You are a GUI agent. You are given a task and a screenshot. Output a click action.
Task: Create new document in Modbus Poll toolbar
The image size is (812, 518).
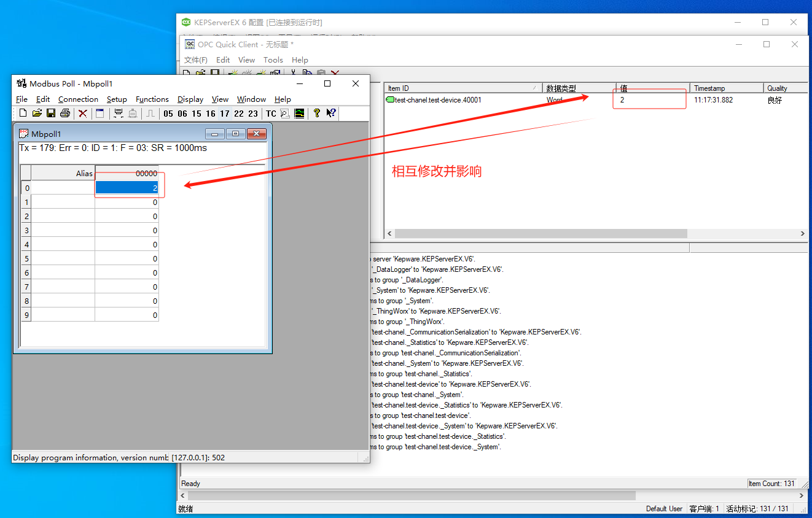(x=23, y=114)
